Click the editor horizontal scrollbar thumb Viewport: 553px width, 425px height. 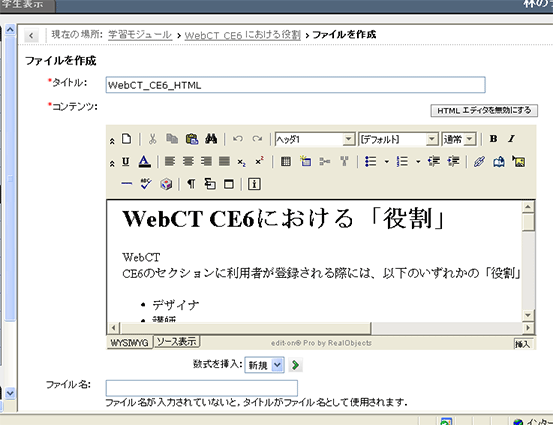point(245,328)
